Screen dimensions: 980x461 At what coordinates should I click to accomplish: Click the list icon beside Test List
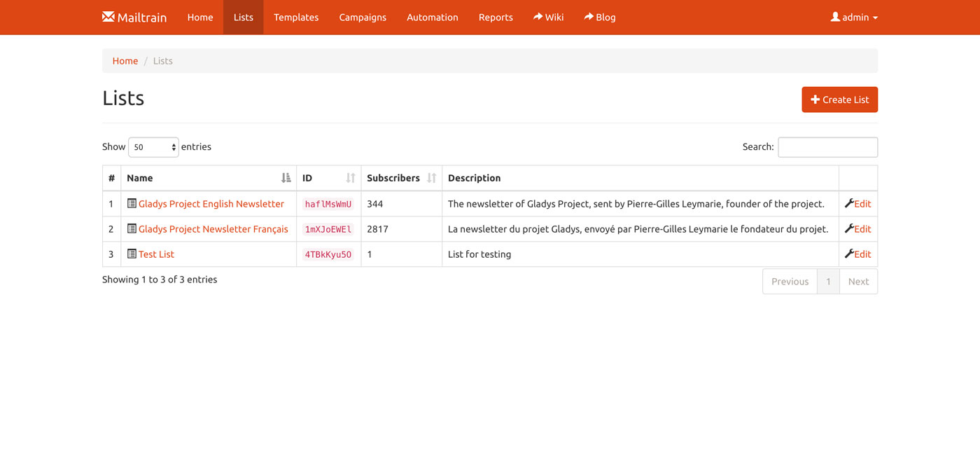132,254
